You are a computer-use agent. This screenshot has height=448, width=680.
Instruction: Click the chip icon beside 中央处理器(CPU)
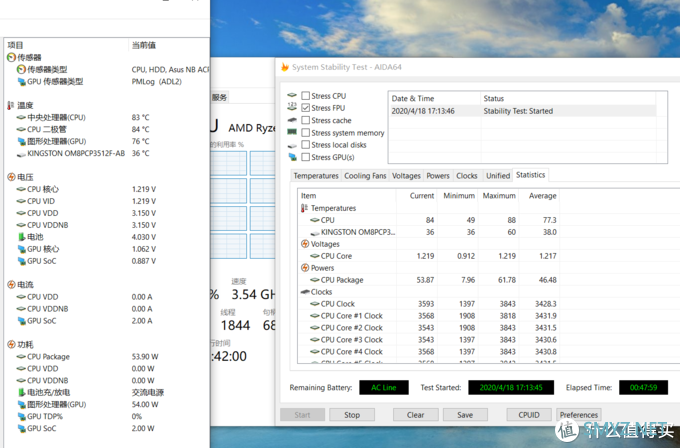21,118
